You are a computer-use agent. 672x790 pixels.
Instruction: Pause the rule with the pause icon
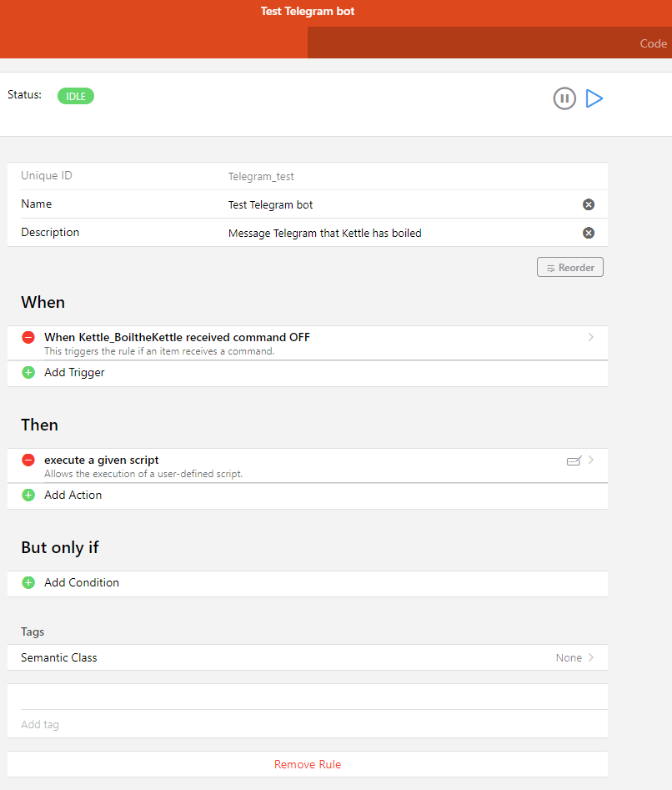click(x=564, y=98)
